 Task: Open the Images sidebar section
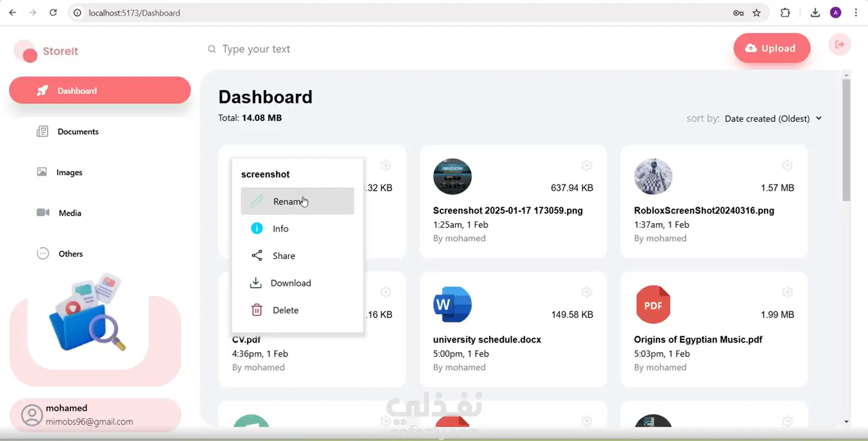pyautogui.click(x=100, y=172)
